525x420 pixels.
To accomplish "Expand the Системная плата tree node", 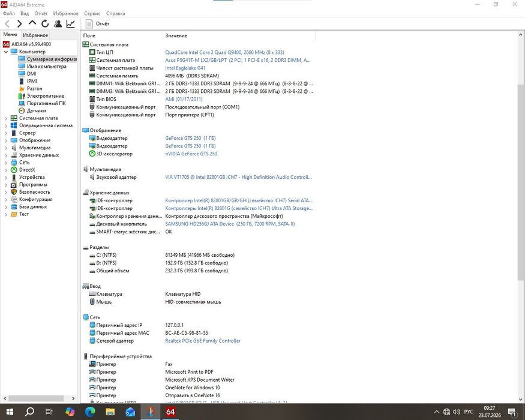I will coord(5,118).
